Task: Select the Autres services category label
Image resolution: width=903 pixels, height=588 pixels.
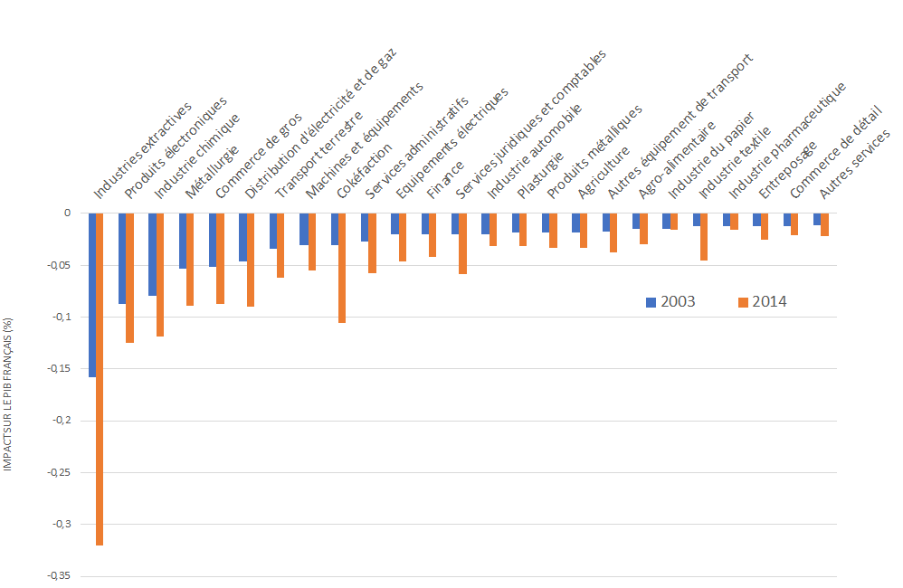Action: [855, 164]
